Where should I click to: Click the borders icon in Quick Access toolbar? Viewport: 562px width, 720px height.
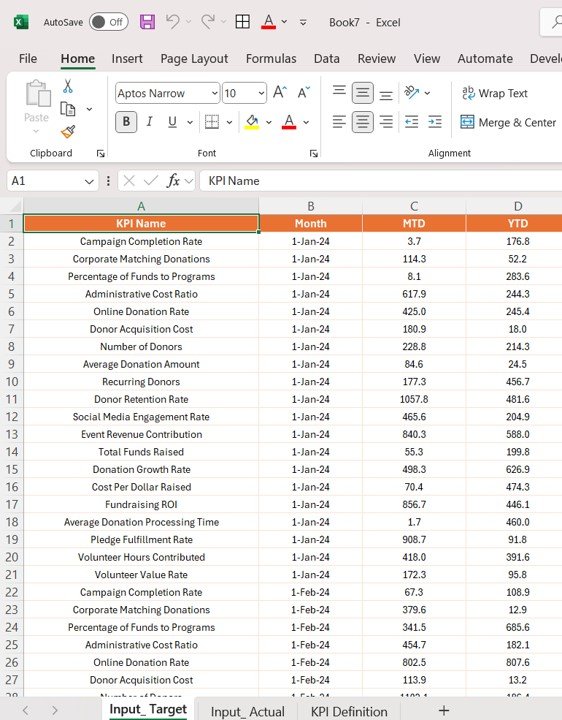tap(242, 22)
